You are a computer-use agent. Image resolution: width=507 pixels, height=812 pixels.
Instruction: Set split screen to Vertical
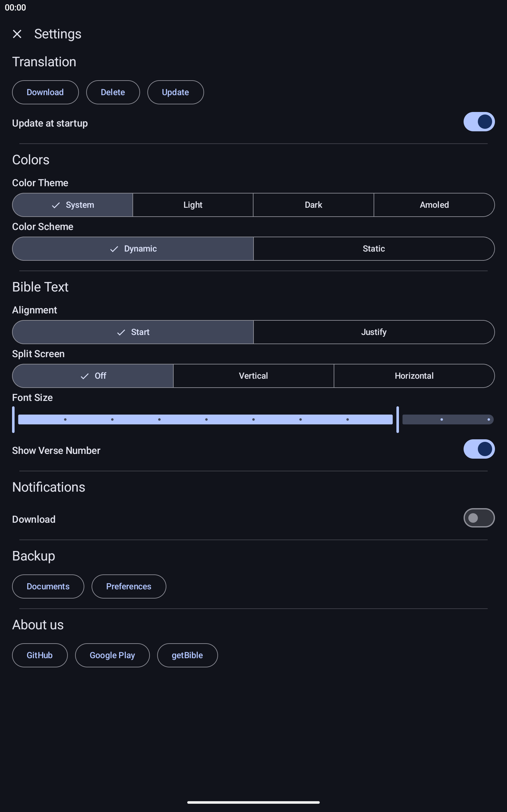253,376
